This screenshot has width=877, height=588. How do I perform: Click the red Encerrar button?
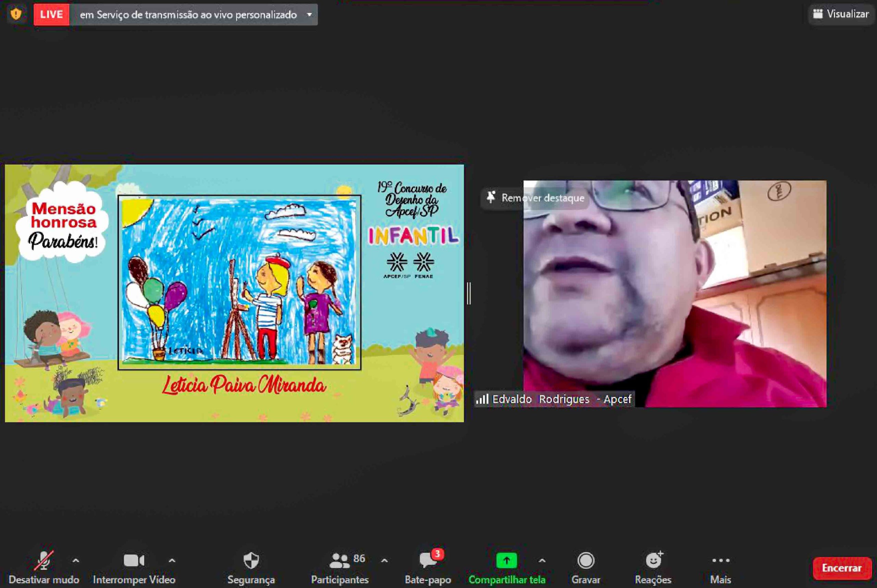pyautogui.click(x=842, y=568)
